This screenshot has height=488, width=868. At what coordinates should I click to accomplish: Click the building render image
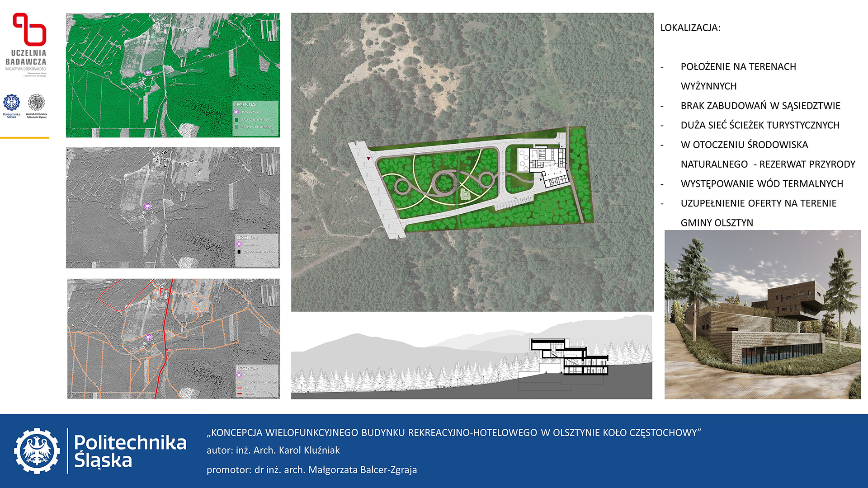762,314
